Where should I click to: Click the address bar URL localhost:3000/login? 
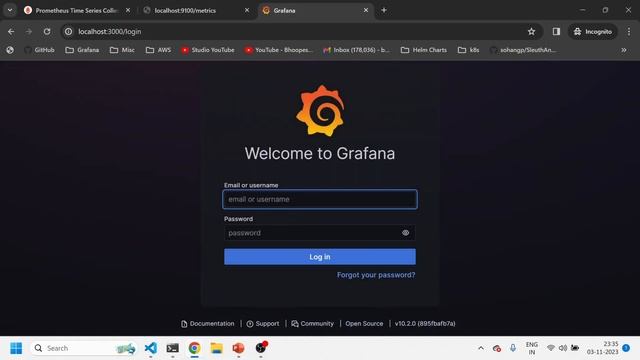click(x=110, y=31)
